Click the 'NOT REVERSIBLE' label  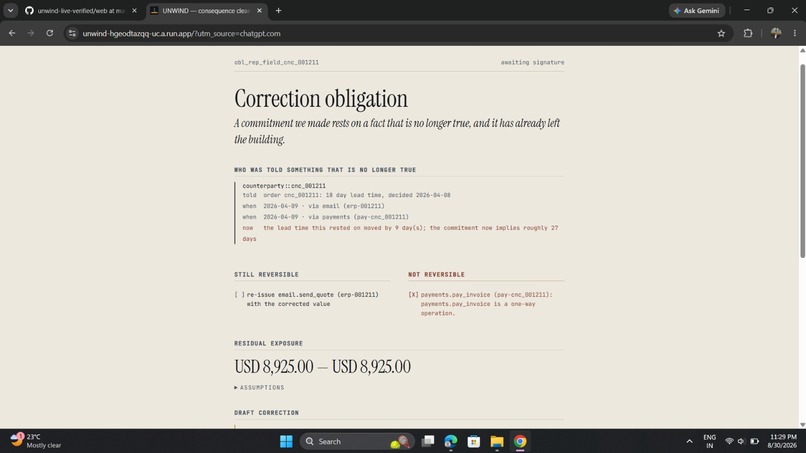(x=436, y=275)
